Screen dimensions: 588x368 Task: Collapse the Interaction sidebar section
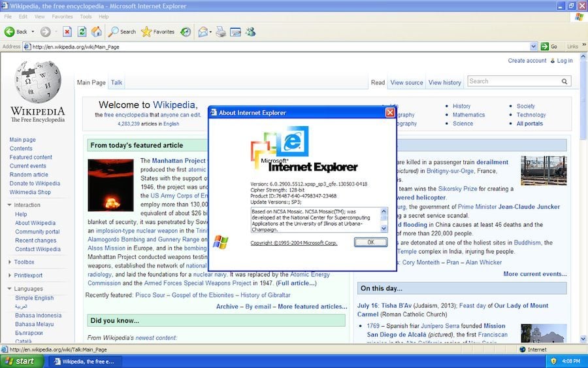9,205
